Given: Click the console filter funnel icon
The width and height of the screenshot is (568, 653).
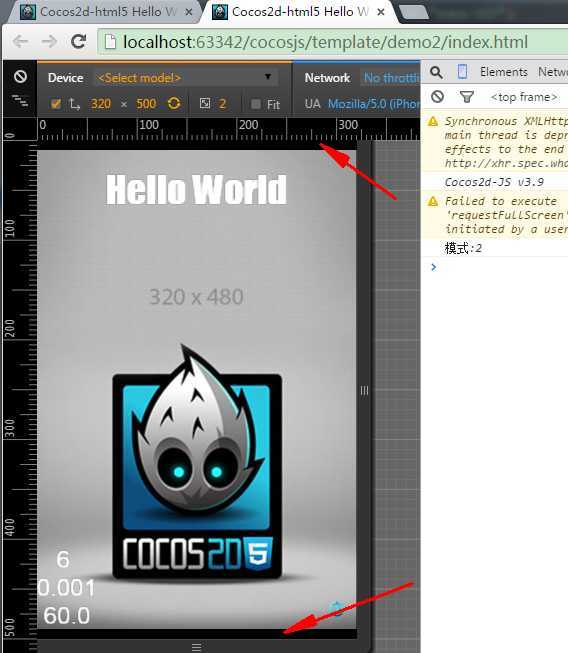Looking at the screenshot, I should (467, 97).
